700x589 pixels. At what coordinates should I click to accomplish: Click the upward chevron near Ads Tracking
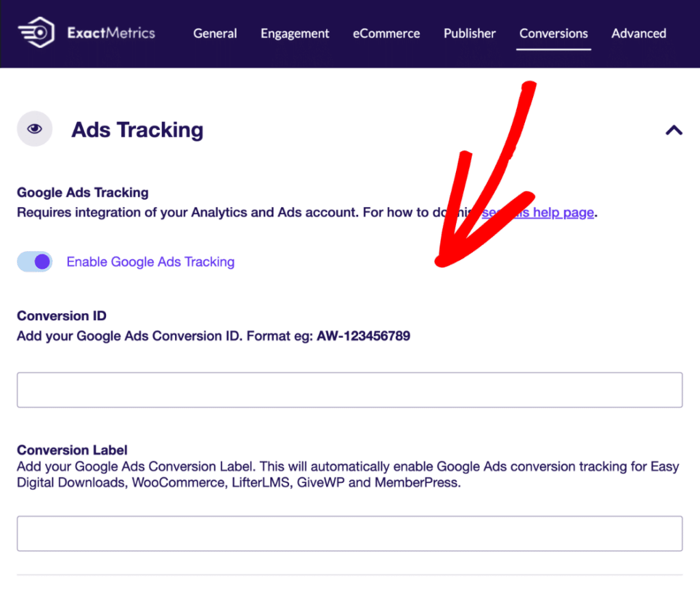[x=674, y=130]
